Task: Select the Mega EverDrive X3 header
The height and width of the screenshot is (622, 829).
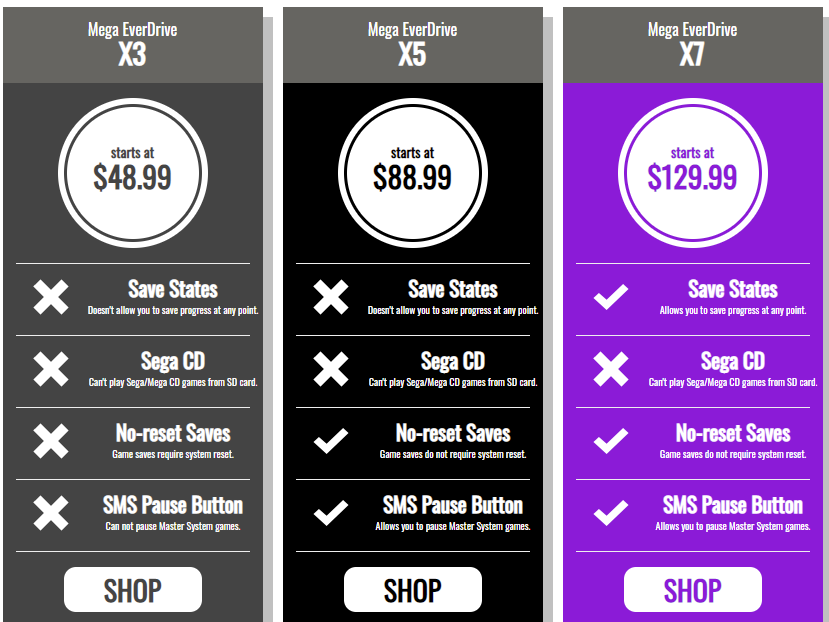Action: 132,43
